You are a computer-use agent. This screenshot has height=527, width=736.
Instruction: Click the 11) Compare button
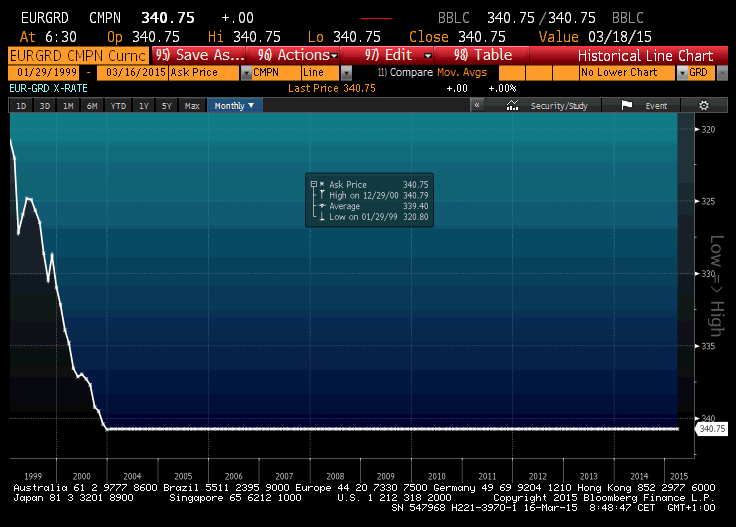pos(405,73)
